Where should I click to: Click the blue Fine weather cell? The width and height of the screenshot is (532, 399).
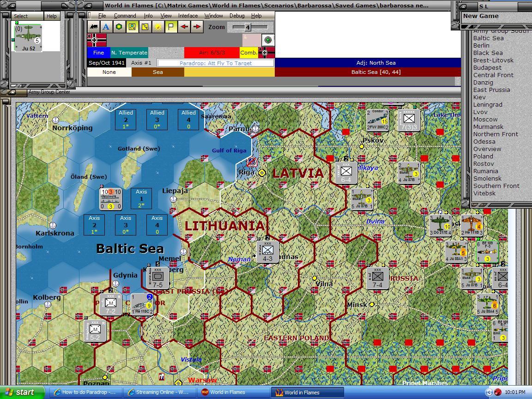pos(98,53)
